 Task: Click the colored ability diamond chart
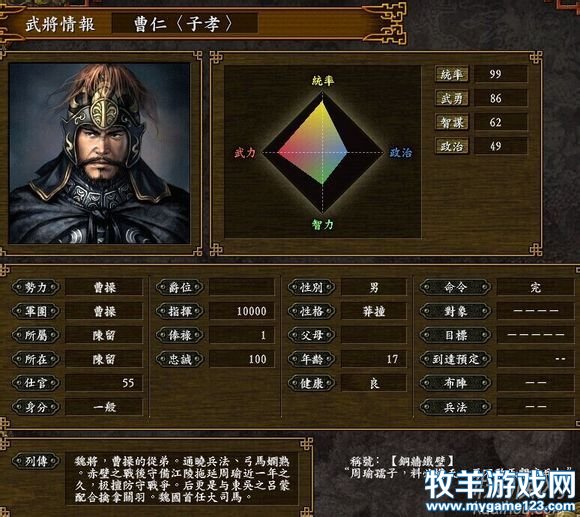pos(323,152)
